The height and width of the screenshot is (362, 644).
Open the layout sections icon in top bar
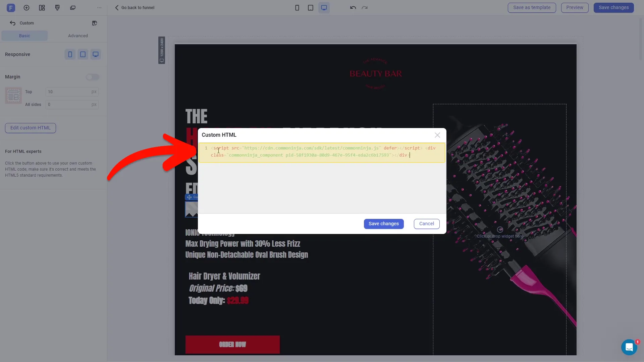(x=42, y=8)
